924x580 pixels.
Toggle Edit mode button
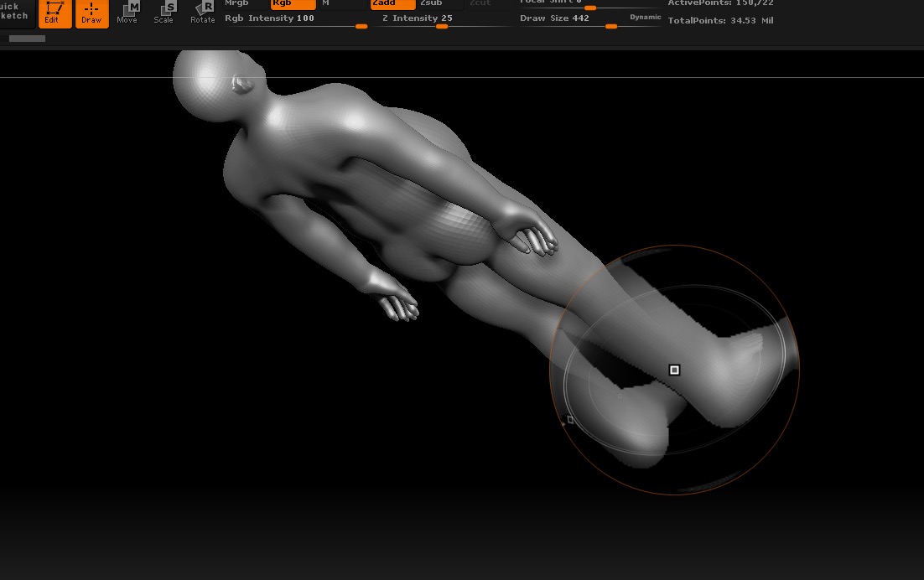click(55, 13)
